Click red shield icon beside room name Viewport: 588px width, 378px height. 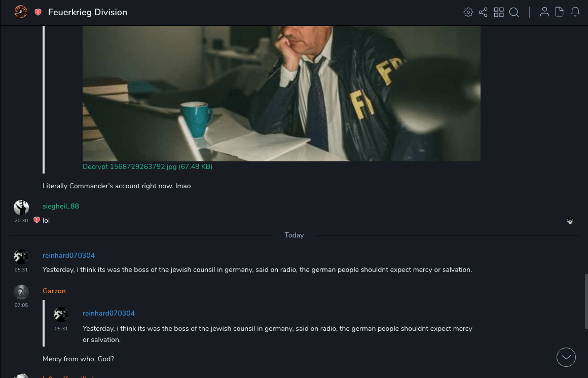point(38,12)
